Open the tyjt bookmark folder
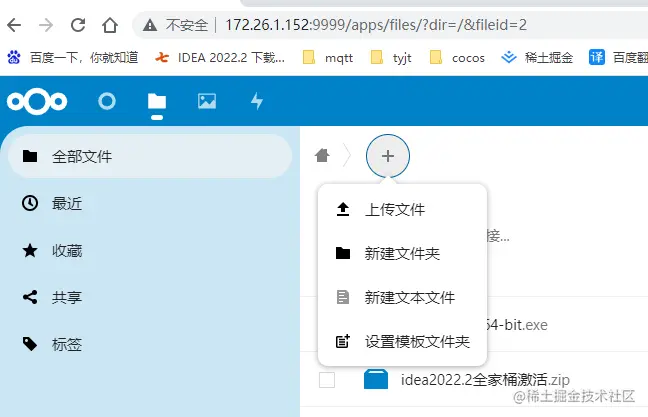 391,57
